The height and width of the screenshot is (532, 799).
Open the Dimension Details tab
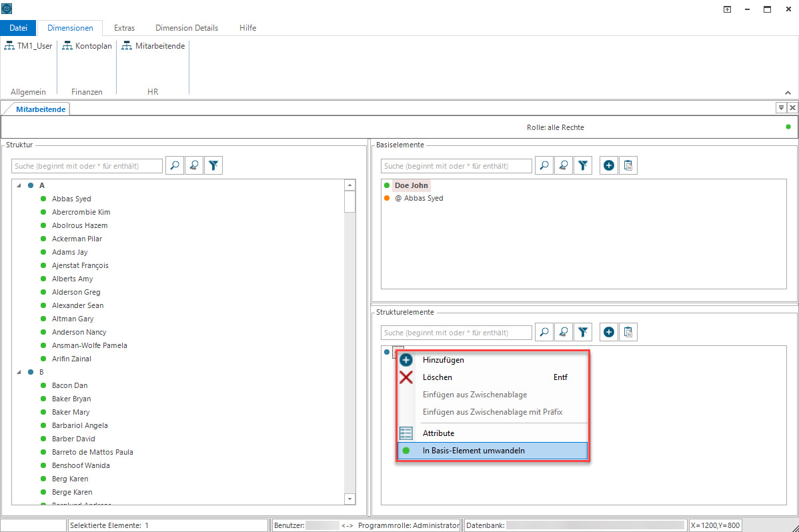(187, 28)
